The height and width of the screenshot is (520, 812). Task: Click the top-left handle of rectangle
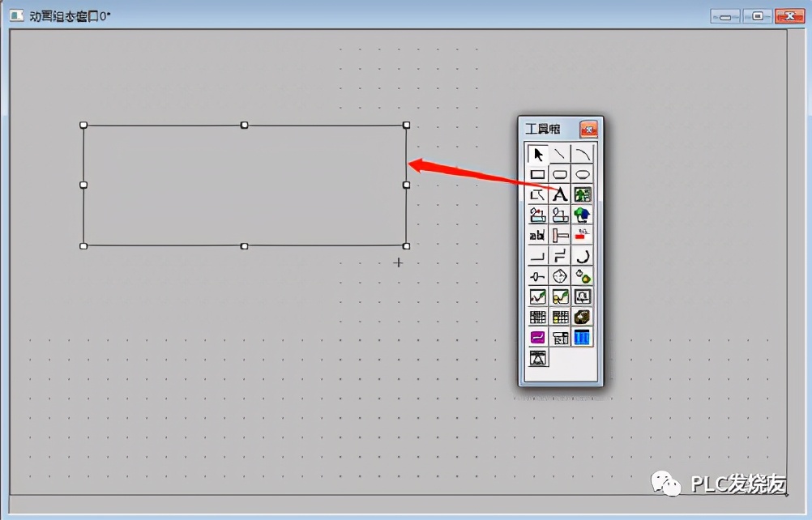pyautogui.click(x=83, y=125)
